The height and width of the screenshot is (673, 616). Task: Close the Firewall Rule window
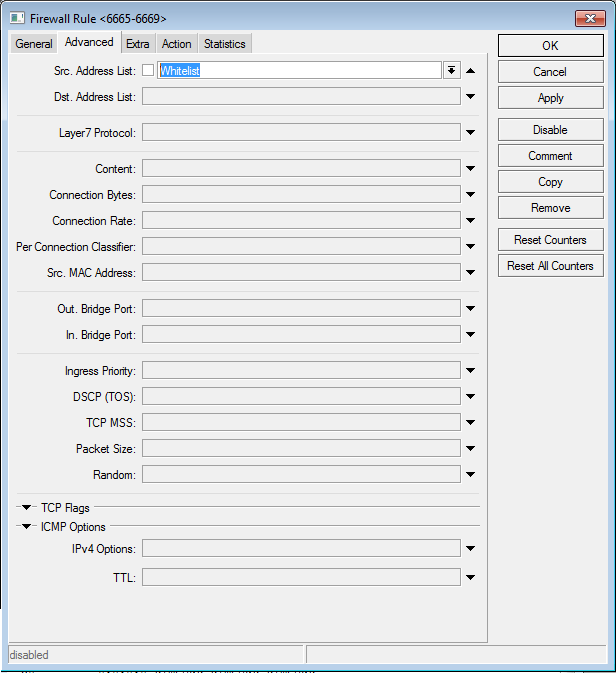[x=590, y=18]
